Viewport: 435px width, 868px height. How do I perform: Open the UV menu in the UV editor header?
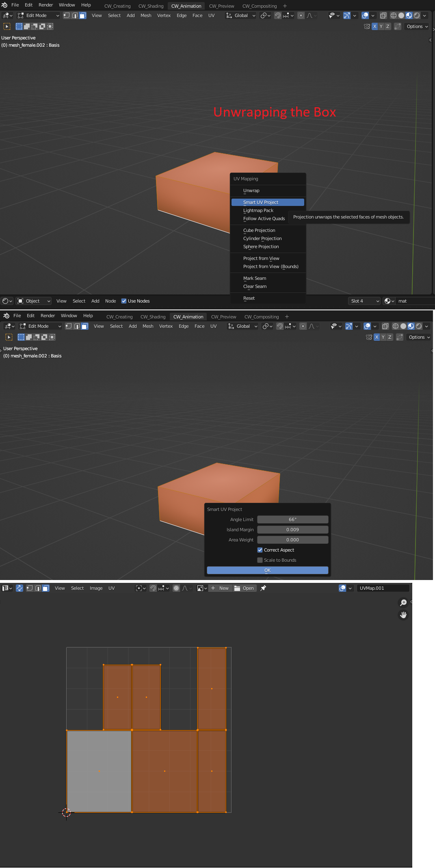[112, 588]
